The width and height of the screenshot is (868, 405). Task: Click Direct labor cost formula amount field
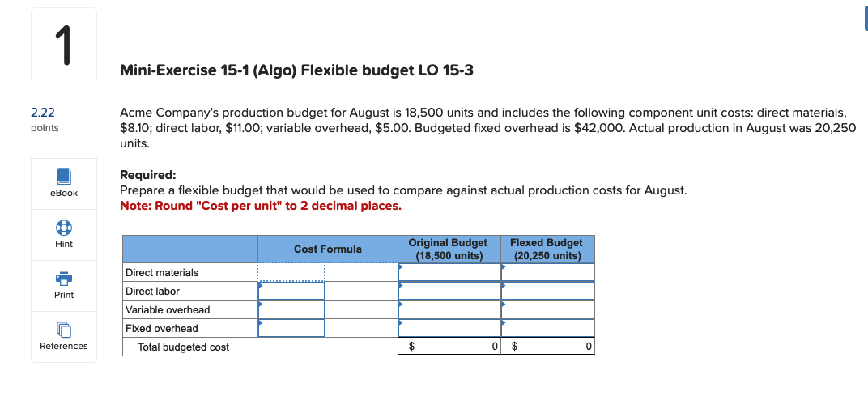click(291, 291)
